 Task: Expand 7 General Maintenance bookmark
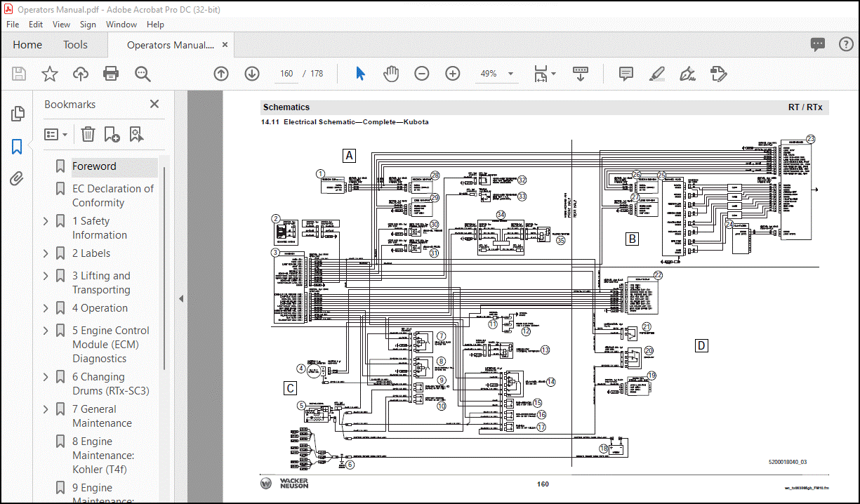[x=46, y=409]
